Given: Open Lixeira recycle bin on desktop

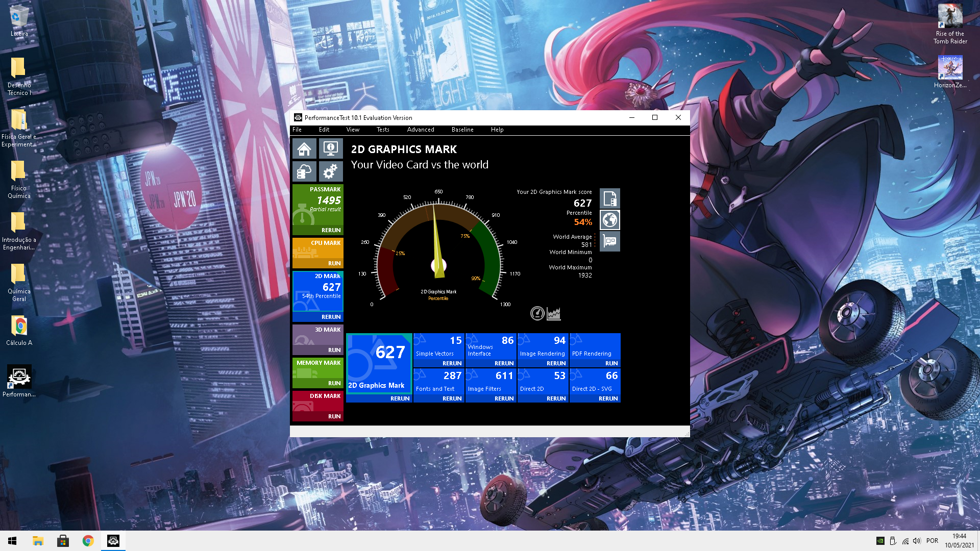Looking at the screenshot, I should [19, 20].
